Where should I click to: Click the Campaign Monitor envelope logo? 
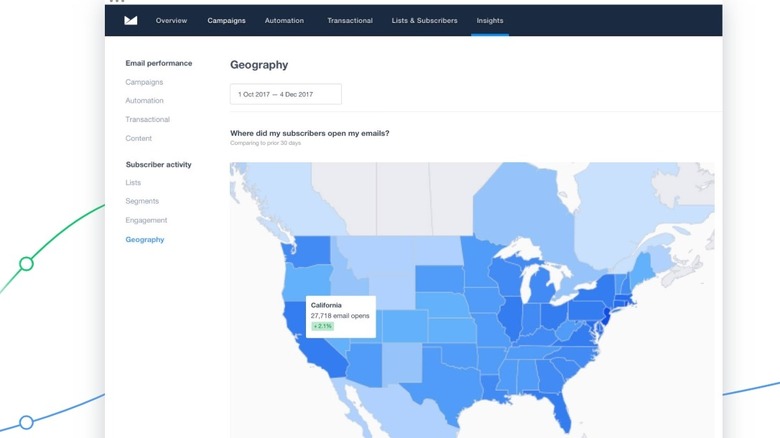pyautogui.click(x=131, y=20)
